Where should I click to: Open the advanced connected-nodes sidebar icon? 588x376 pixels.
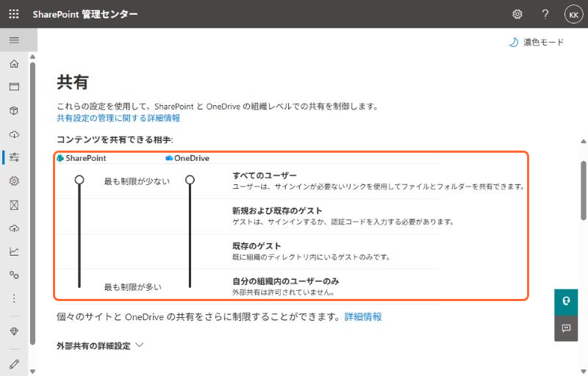[x=14, y=275]
